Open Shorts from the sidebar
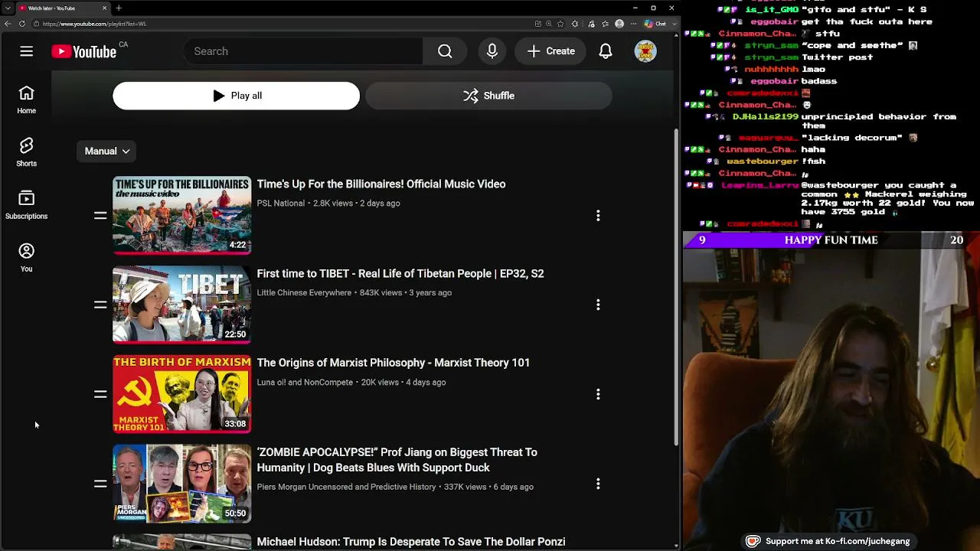The height and width of the screenshot is (551, 980). click(x=26, y=152)
